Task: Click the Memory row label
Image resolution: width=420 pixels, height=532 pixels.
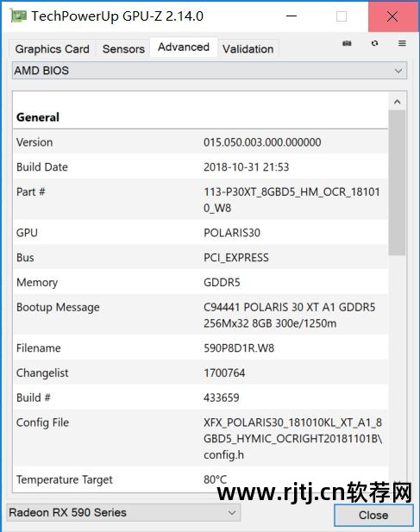Action: [x=37, y=282]
